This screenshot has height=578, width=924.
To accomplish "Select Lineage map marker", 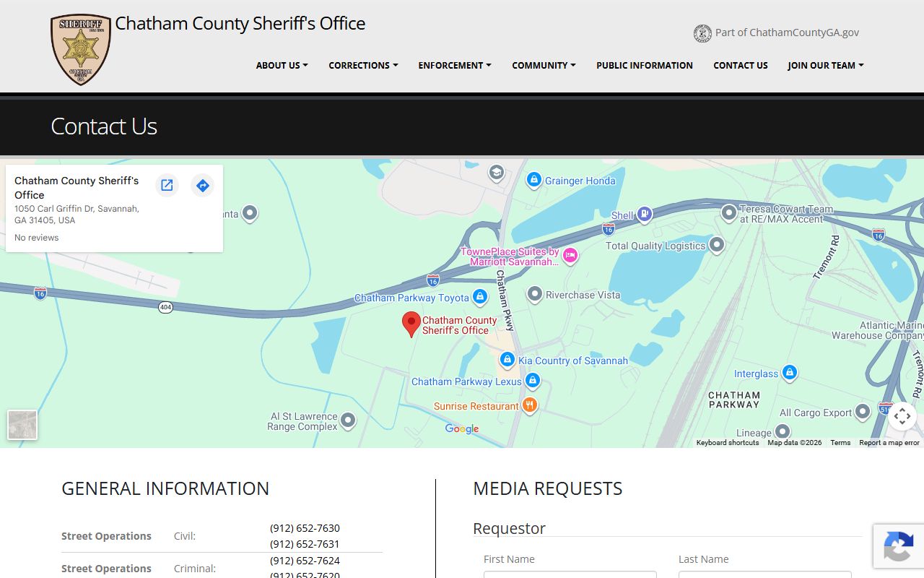I will pos(782,432).
